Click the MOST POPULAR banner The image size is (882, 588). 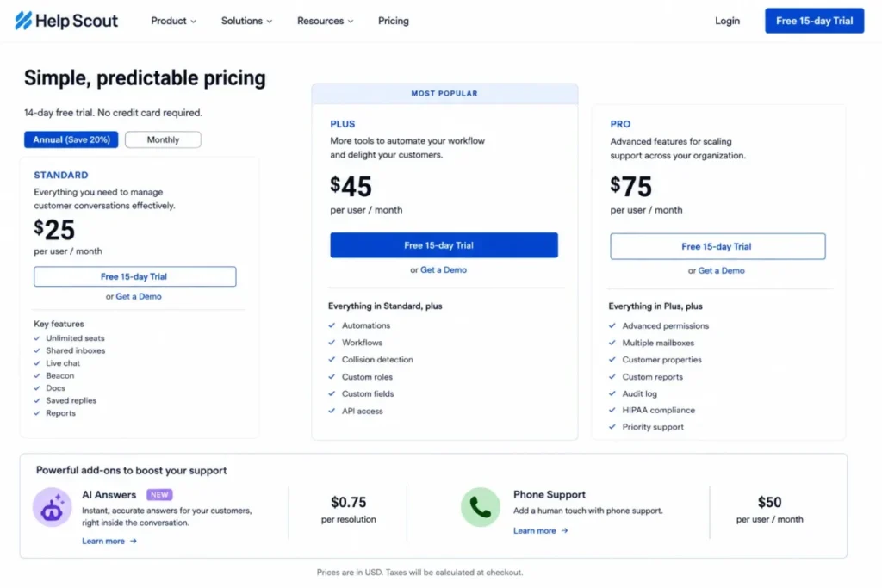click(x=444, y=93)
